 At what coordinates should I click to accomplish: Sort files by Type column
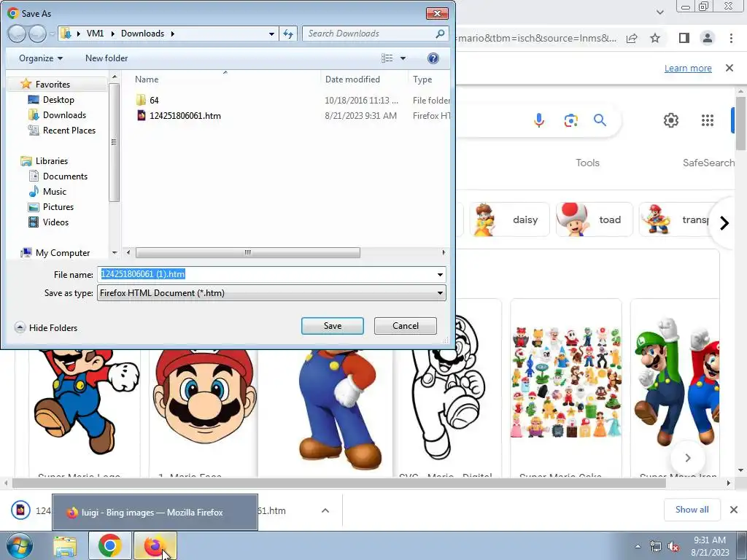click(x=422, y=79)
